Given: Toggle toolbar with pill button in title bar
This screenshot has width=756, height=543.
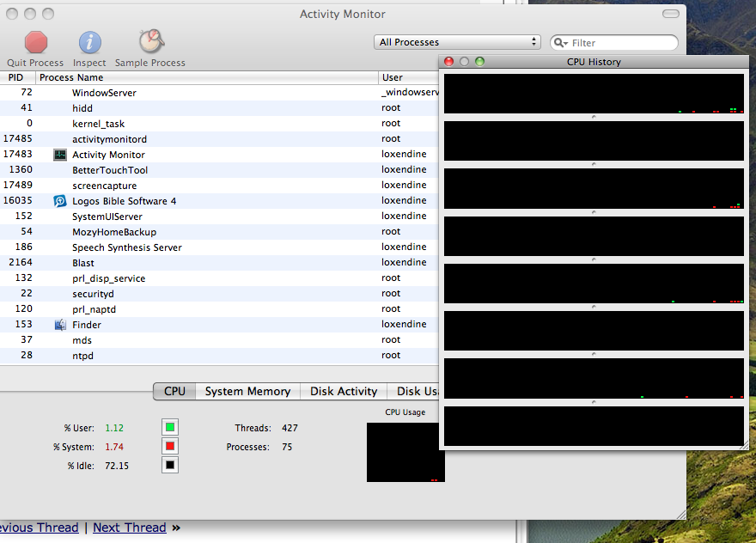Looking at the screenshot, I should coord(671,14).
